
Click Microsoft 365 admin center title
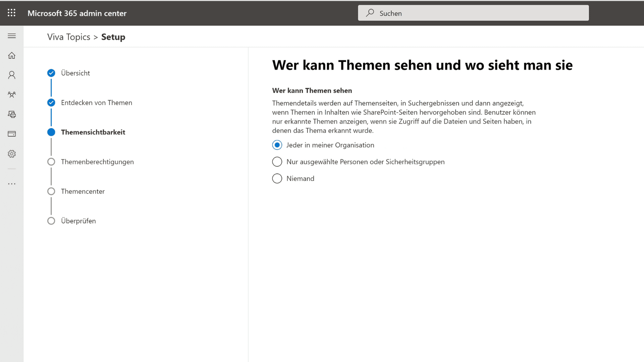[77, 13]
